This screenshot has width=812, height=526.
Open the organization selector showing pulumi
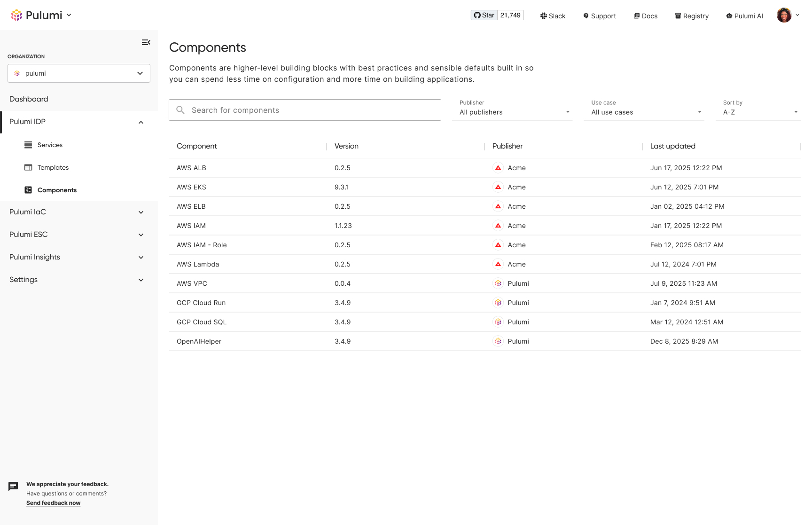[x=79, y=73]
